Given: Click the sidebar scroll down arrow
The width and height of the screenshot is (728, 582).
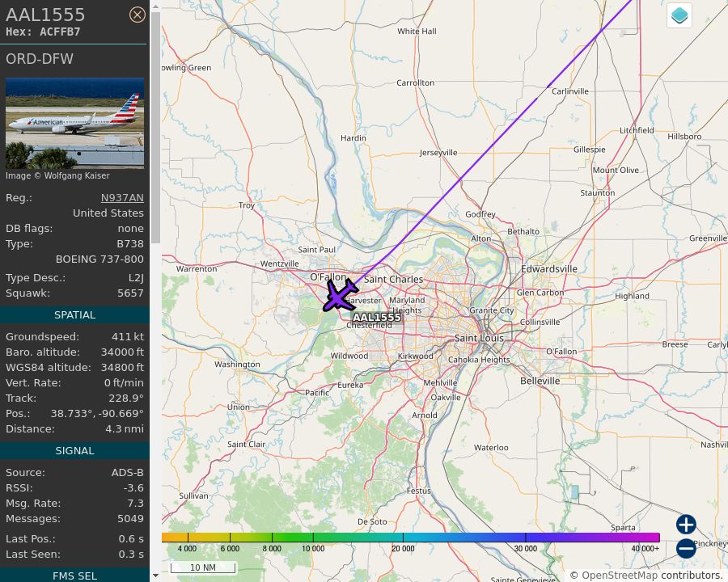Looking at the screenshot, I should pyautogui.click(x=155, y=576).
